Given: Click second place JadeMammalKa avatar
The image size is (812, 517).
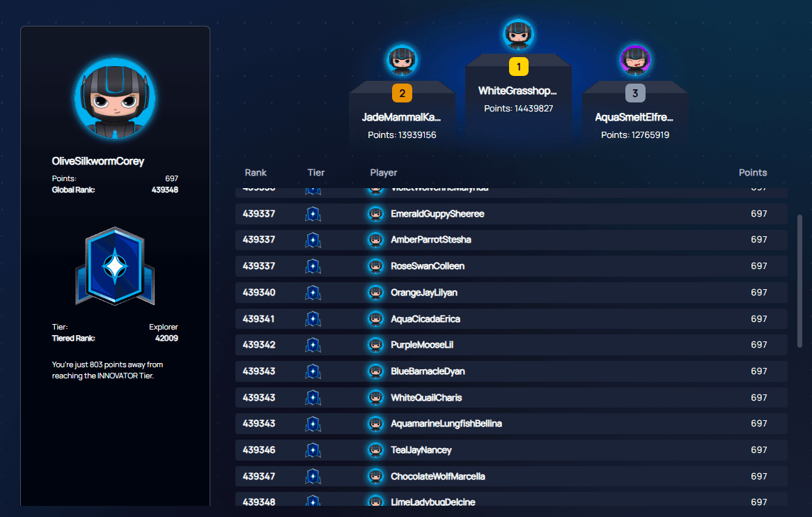Looking at the screenshot, I should (x=402, y=61).
